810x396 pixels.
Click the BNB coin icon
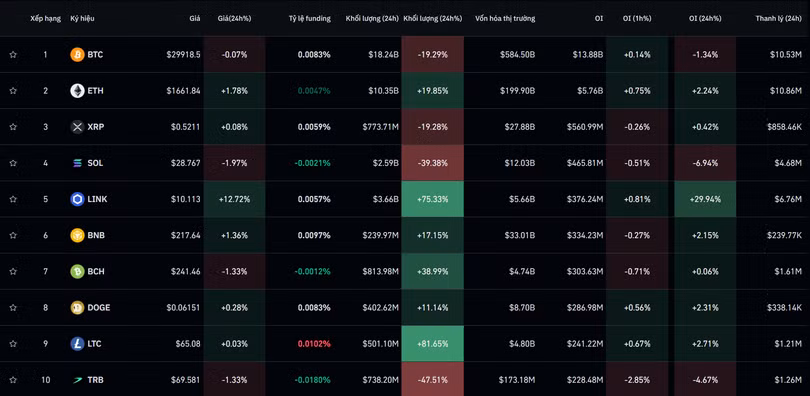click(x=77, y=235)
